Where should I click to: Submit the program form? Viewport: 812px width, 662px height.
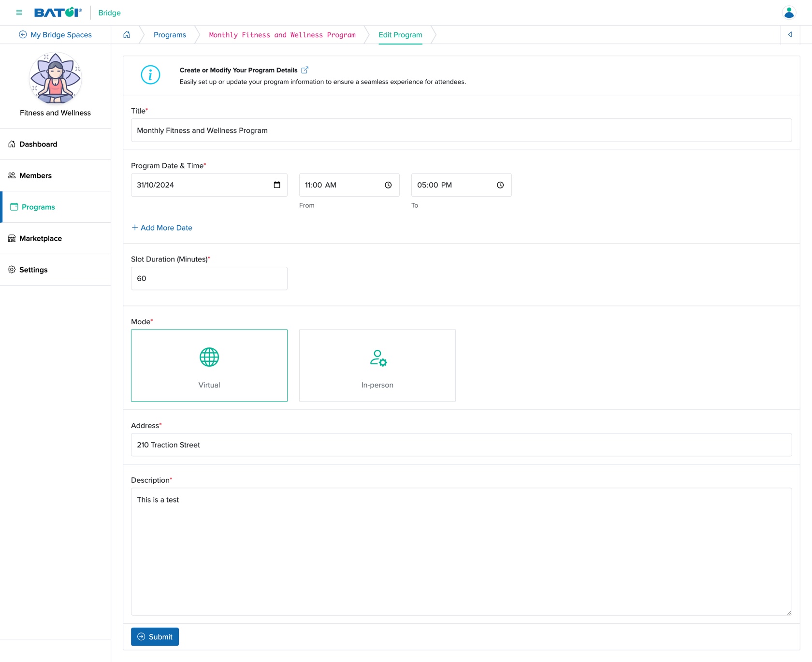pos(155,637)
